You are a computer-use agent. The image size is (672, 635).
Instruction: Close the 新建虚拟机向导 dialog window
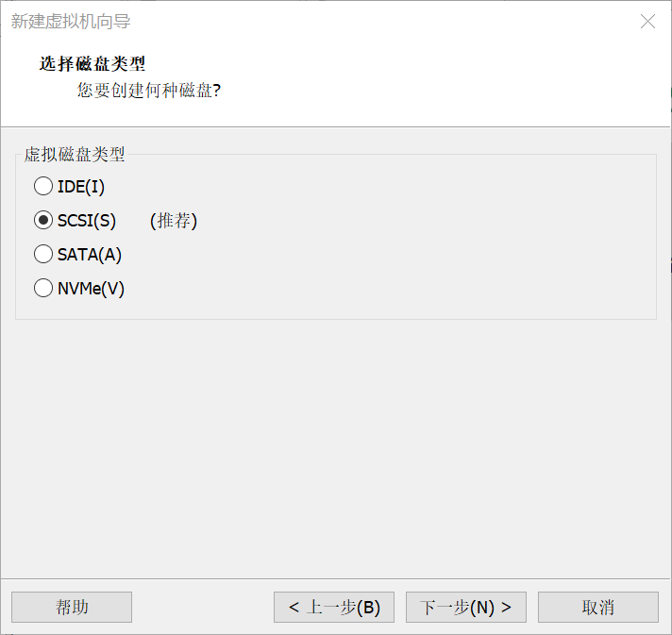click(x=647, y=22)
